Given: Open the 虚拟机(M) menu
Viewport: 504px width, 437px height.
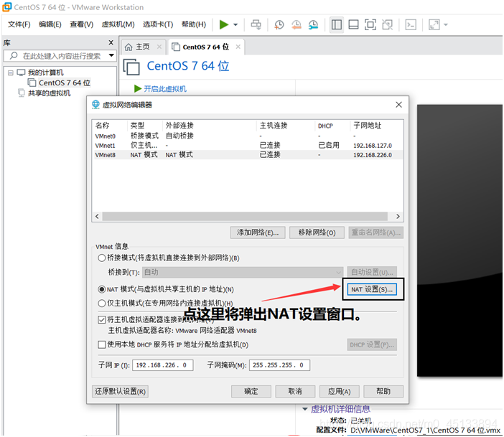Looking at the screenshot, I should 118,24.
